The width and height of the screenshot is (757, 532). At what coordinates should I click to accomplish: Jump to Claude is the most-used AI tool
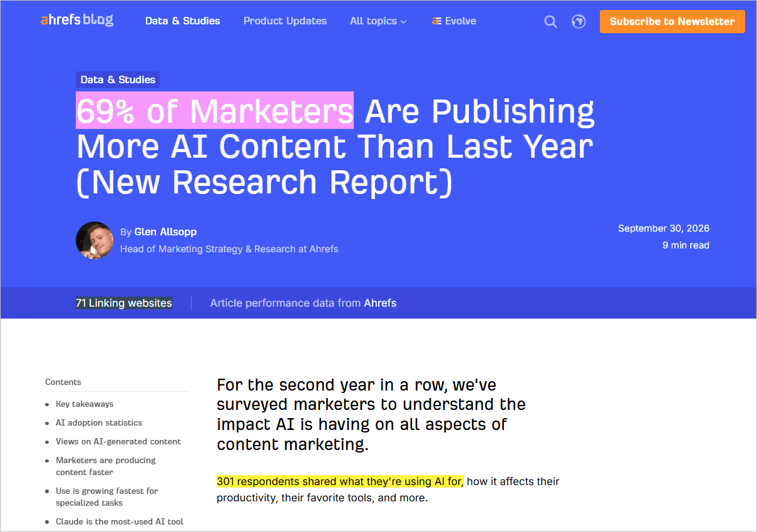pyautogui.click(x=120, y=521)
